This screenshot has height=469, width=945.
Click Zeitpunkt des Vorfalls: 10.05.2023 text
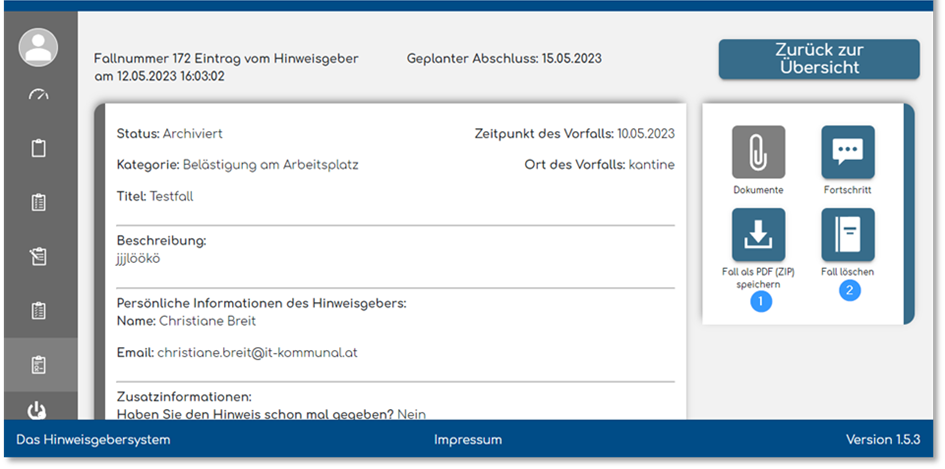pos(575,134)
